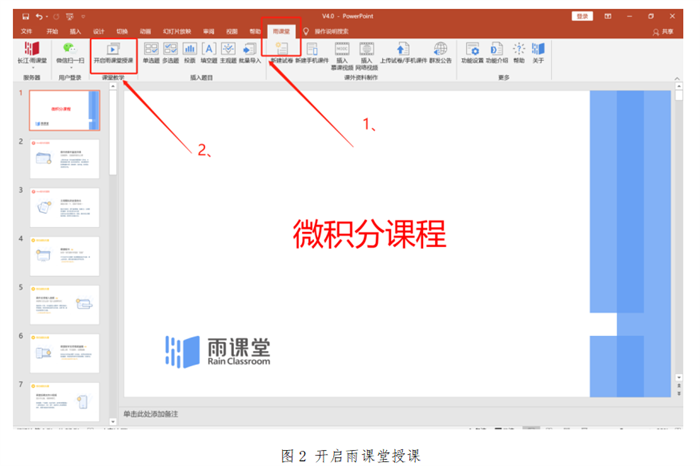The width and height of the screenshot is (700, 466).
Task: Expand the 微信扫一扫 dropdown arrow
Action: tap(71, 68)
